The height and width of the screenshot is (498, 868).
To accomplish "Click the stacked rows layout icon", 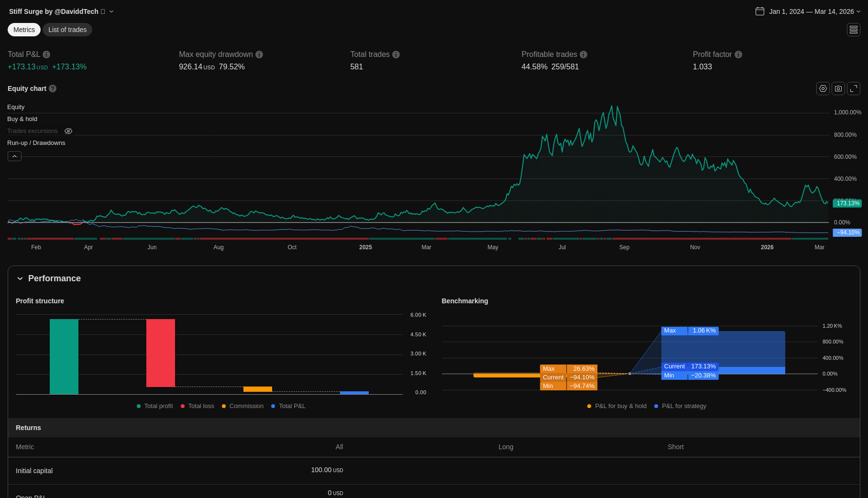I will (853, 30).
